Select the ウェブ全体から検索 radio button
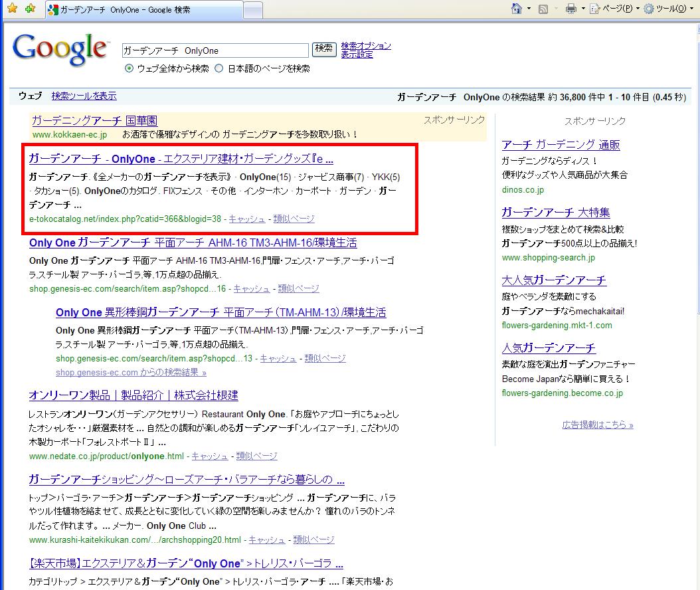This screenshot has width=700, height=590. 130,68
